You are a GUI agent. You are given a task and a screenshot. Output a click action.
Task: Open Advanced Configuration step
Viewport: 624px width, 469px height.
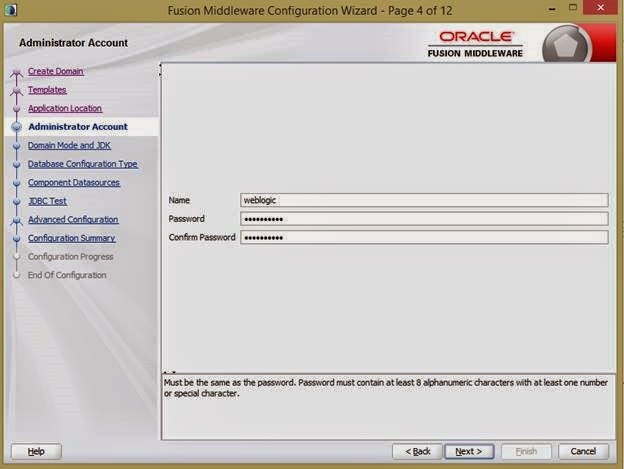[73, 219]
